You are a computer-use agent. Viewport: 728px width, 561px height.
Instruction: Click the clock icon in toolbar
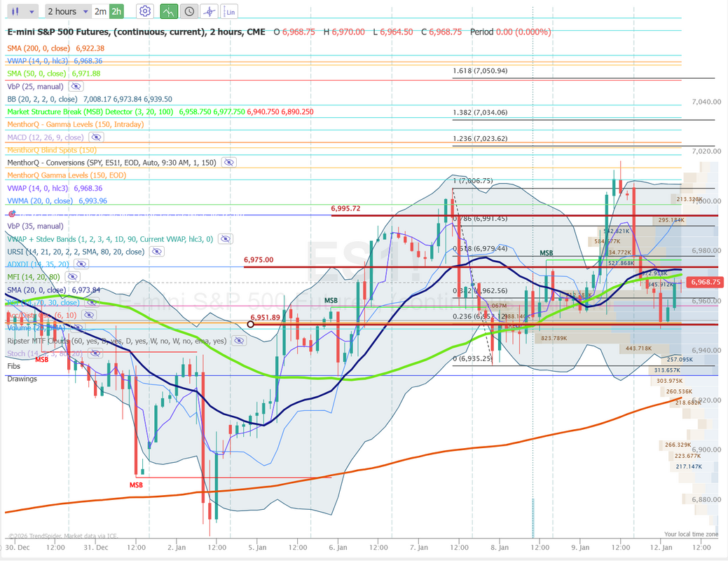tap(188, 11)
